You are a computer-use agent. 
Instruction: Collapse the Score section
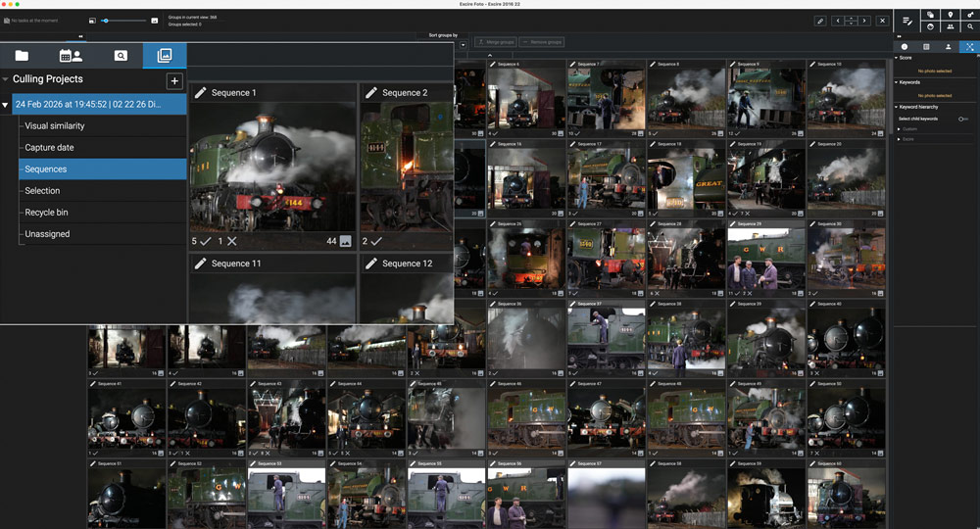[x=897, y=58]
